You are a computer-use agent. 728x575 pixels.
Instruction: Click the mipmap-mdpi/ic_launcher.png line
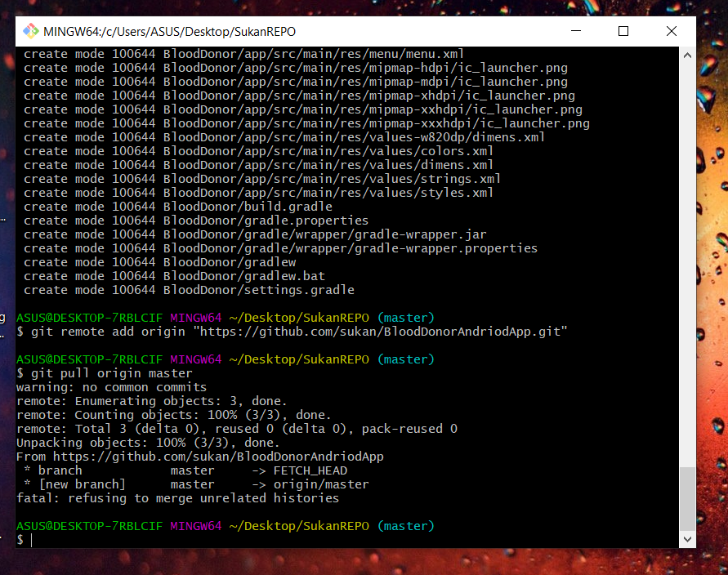point(296,82)
